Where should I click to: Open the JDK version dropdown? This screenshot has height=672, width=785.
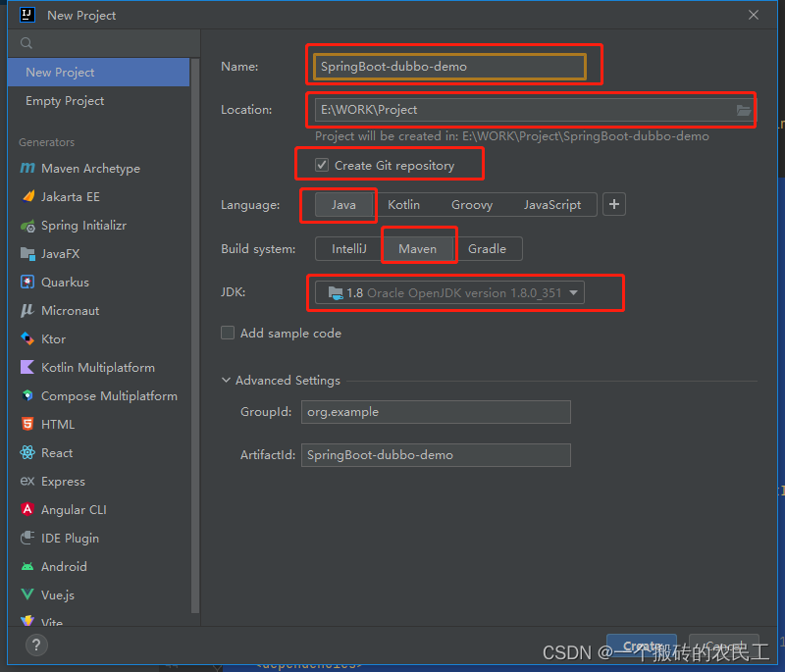pos(449,292)
